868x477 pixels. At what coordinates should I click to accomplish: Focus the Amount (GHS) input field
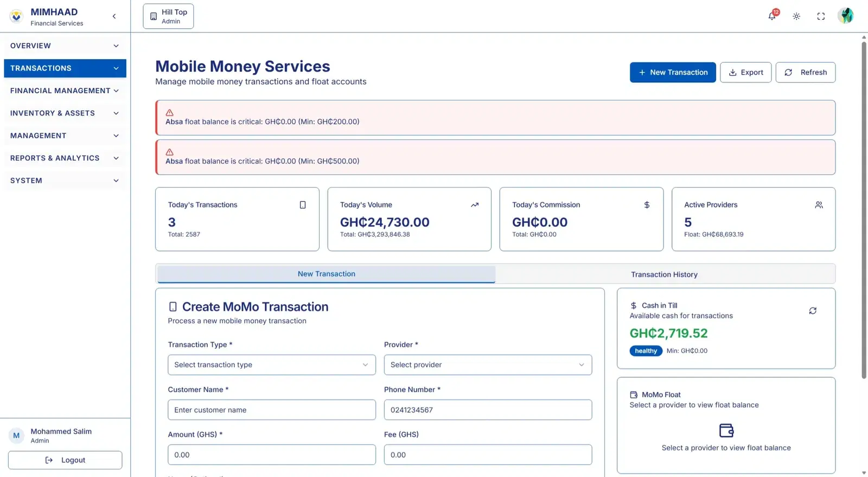tap(272, 455)
